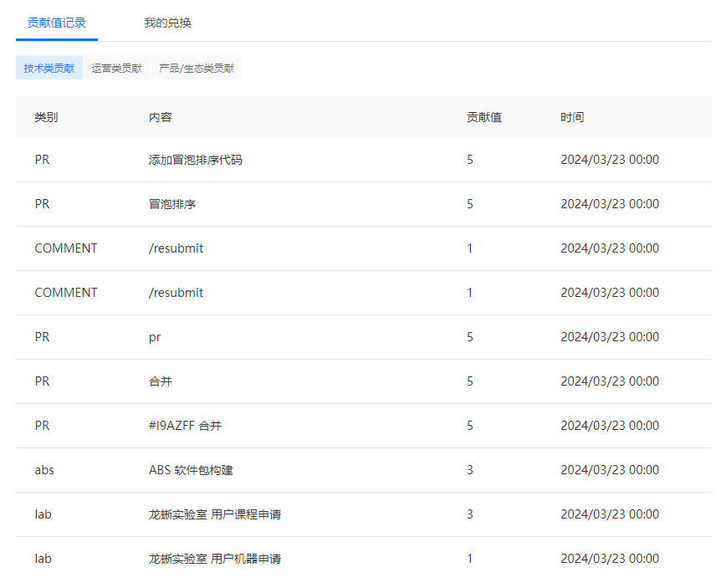Open value 3 for ABS 软件包构建

[x=469, y=469]
